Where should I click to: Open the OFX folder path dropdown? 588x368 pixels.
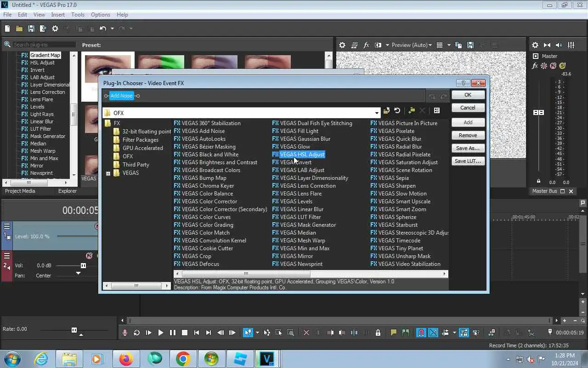click(377, 113)
